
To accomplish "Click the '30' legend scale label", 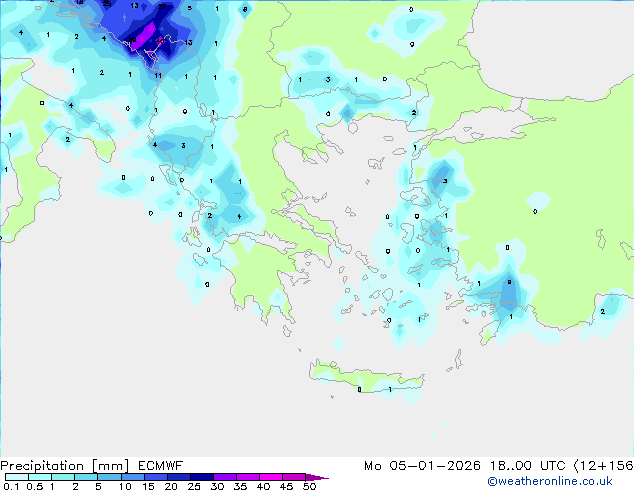I will click(x=217, y=486).
